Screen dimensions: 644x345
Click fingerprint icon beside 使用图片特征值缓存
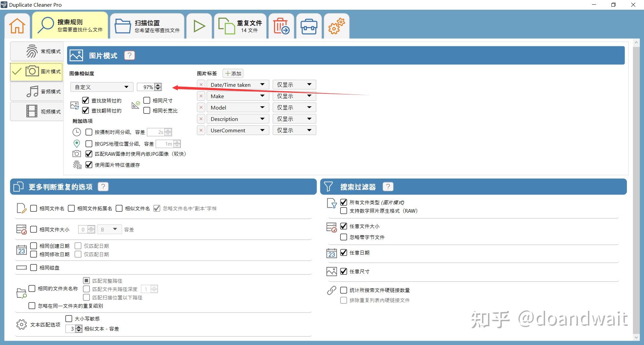click(x=77, y=165)
